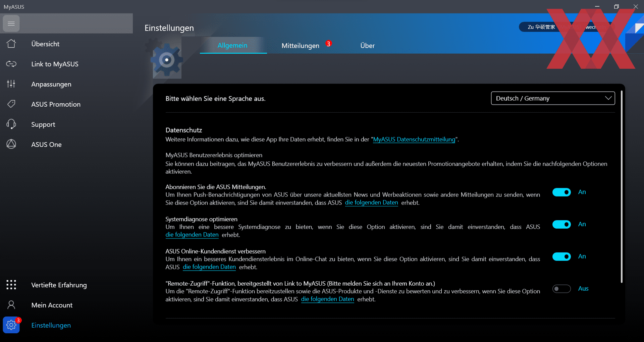Screen dimensions: 644x342
Task: Click the ASUS Promotion tag icon
Action: [x=11, y=104]
